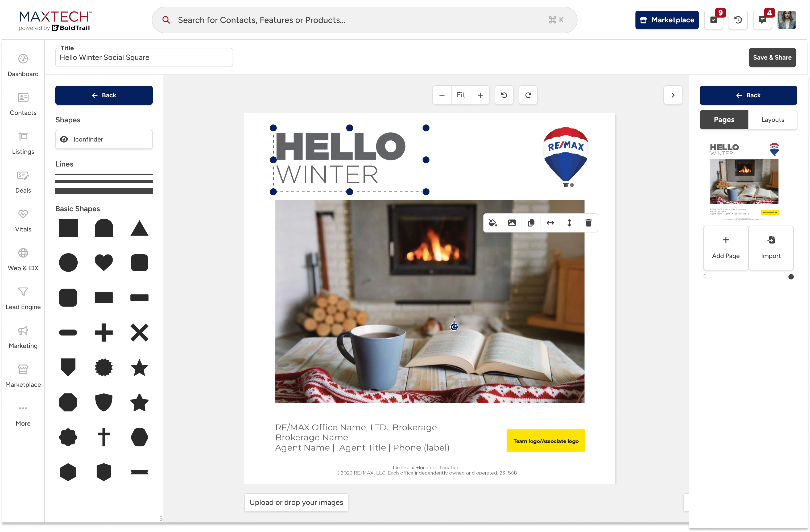Zoom out with the minus button

(x=442, y=95)
